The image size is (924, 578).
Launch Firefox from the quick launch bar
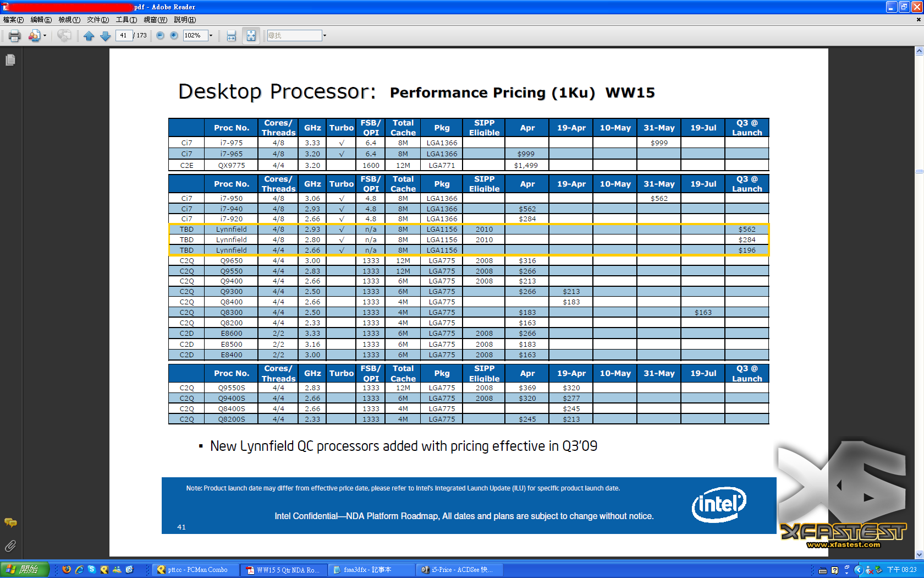point(67,570)
